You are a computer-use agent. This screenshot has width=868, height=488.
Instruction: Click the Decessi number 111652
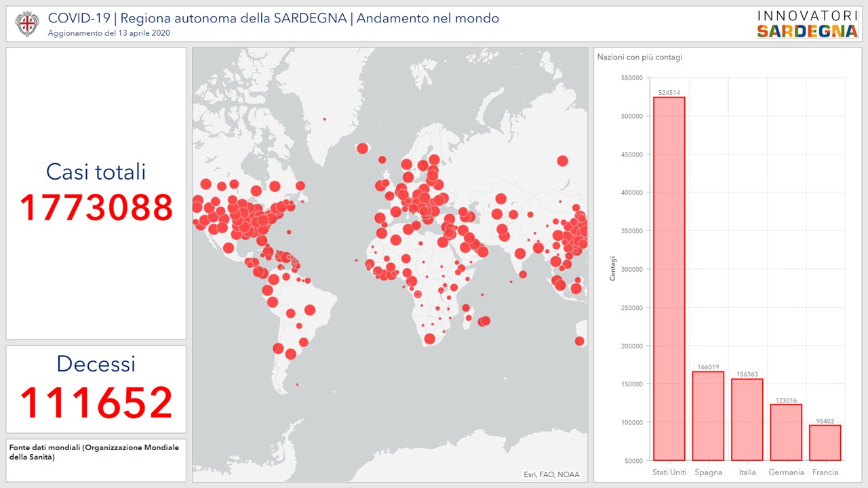click(x=96, y=403)
